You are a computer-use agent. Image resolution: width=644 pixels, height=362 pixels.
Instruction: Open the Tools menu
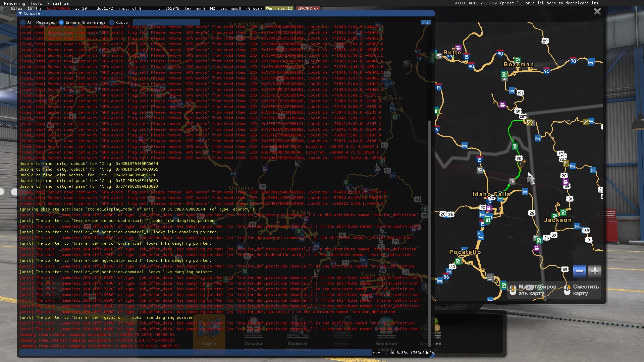tap(36, 3)
